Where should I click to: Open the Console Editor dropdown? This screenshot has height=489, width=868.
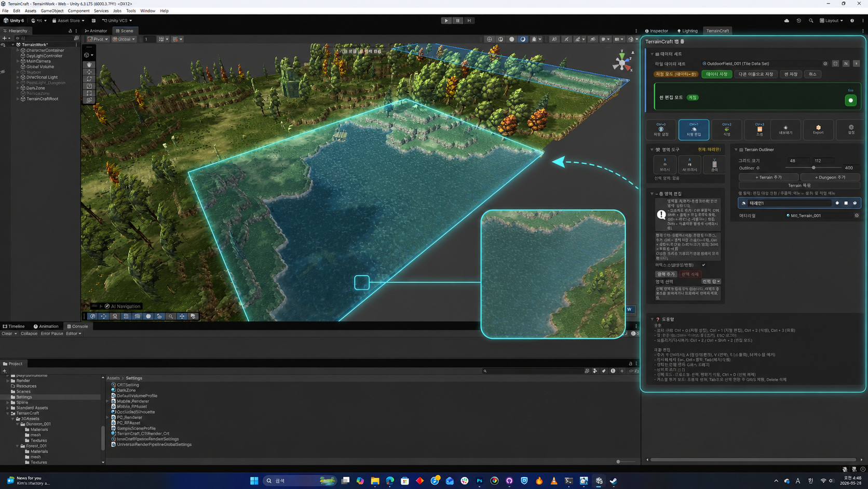point(73,334)
